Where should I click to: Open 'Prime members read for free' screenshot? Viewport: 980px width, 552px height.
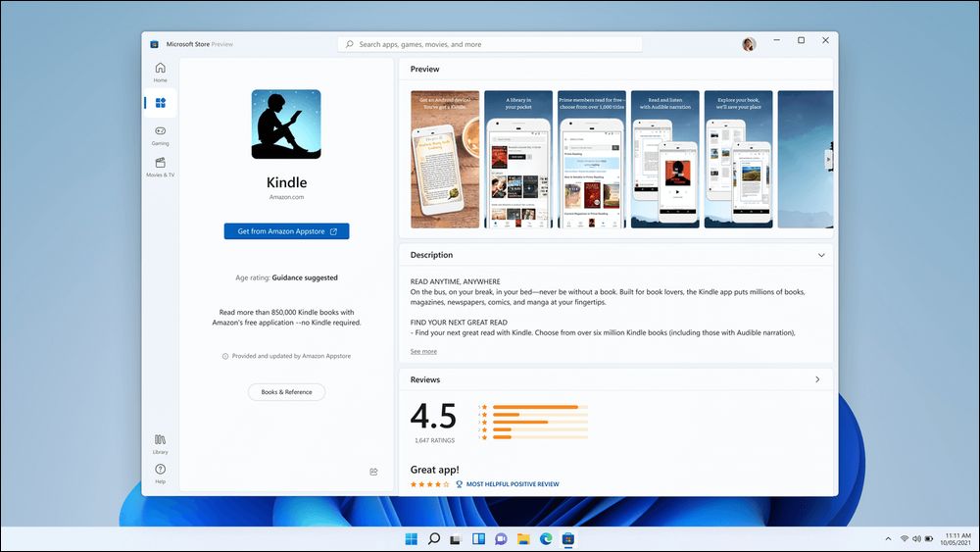pos(591,160)
